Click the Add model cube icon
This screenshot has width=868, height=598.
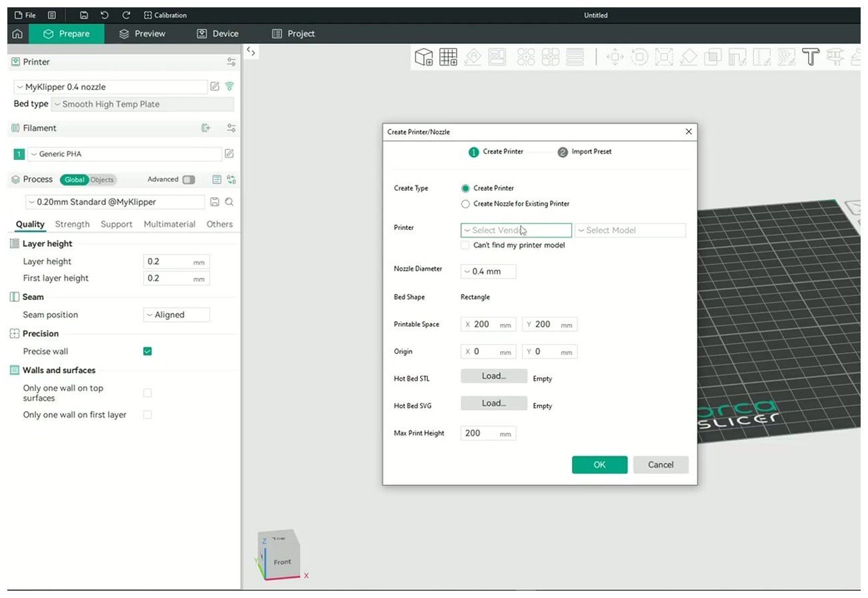coord(424,57)
